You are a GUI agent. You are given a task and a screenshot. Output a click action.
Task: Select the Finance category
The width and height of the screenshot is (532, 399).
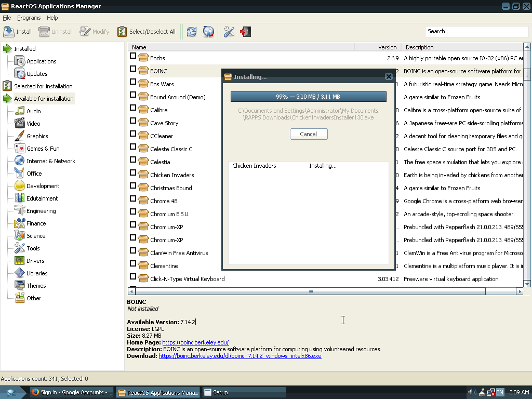click(36, 223)
